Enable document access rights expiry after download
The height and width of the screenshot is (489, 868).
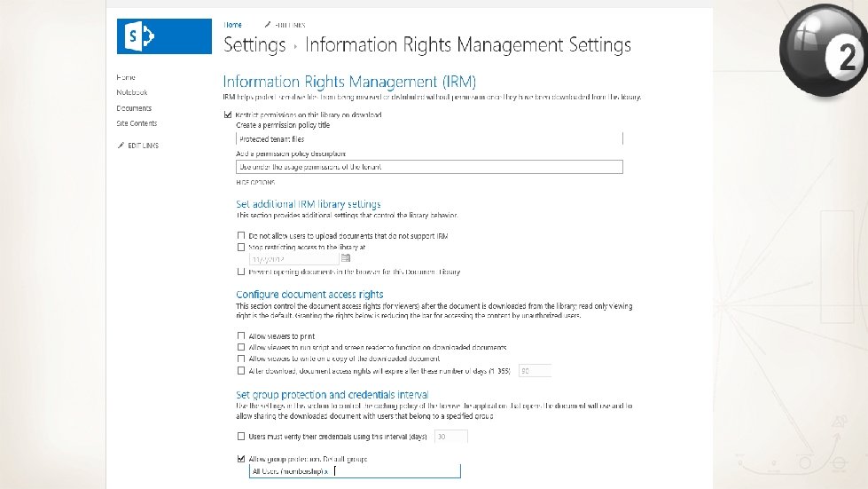[241, 371]
